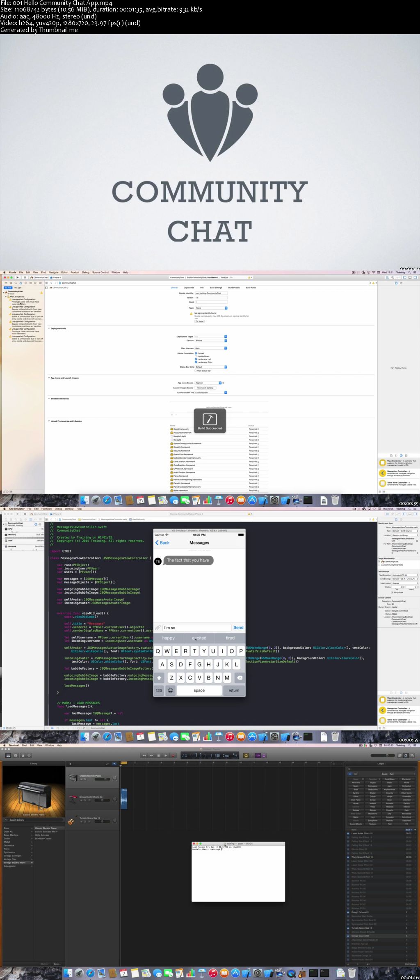Toggle the CommunityChat target membership checkbox
Image resolution: width=420 pixels, height=980 pixels.
[379, 562]
